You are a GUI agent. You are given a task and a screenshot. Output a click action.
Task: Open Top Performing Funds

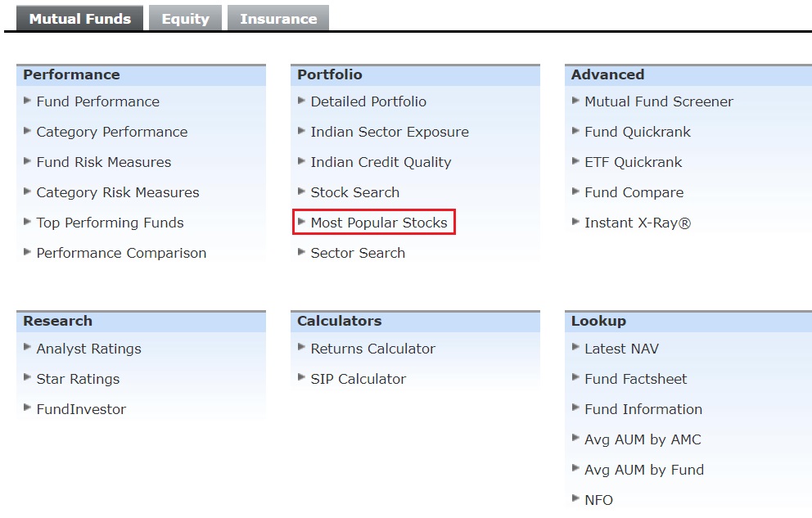point(110,223)
